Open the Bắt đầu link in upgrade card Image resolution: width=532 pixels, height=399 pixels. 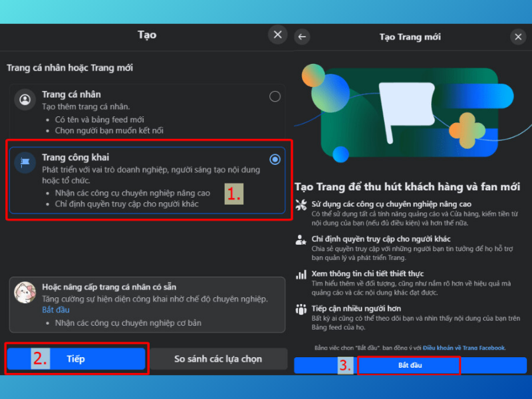(56, 310)
